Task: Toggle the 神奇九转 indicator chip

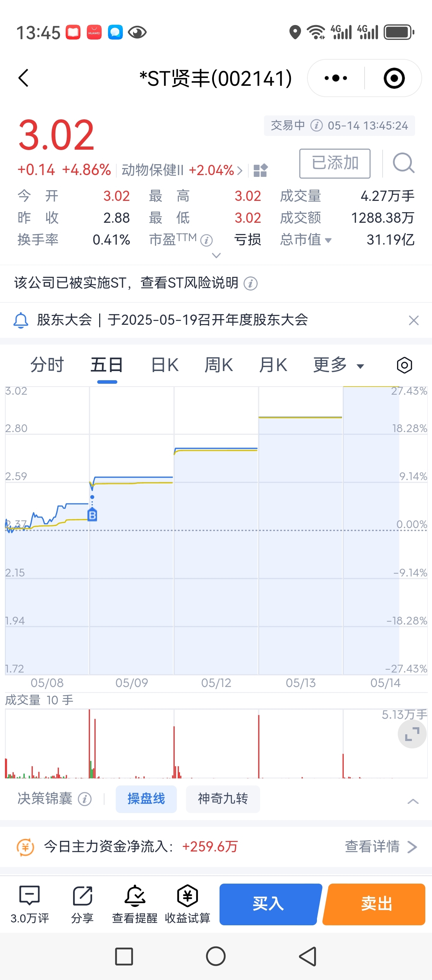Action: tap(223, 799)
